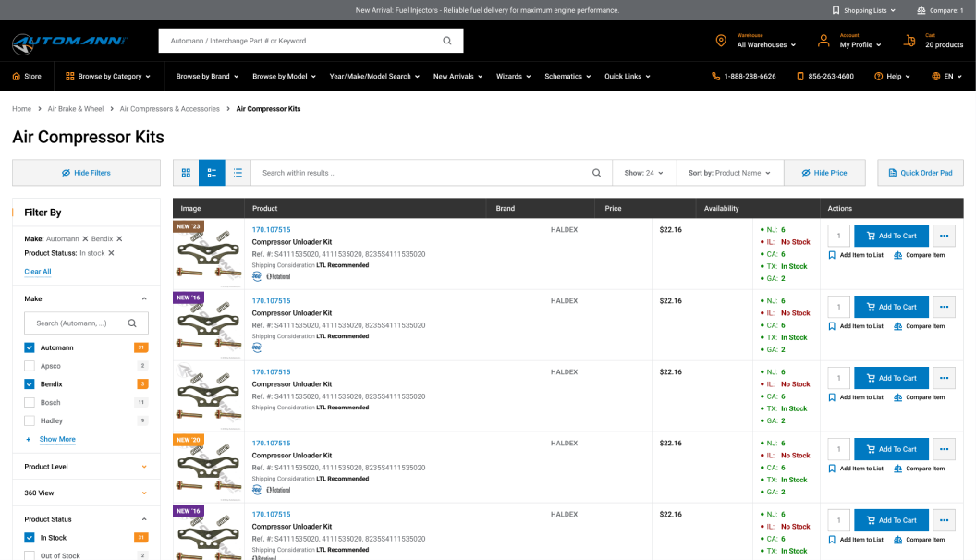Screen dimensions: 976x560
Task: Click the search-within-results magnifier icon
Action: coord(596,173)
